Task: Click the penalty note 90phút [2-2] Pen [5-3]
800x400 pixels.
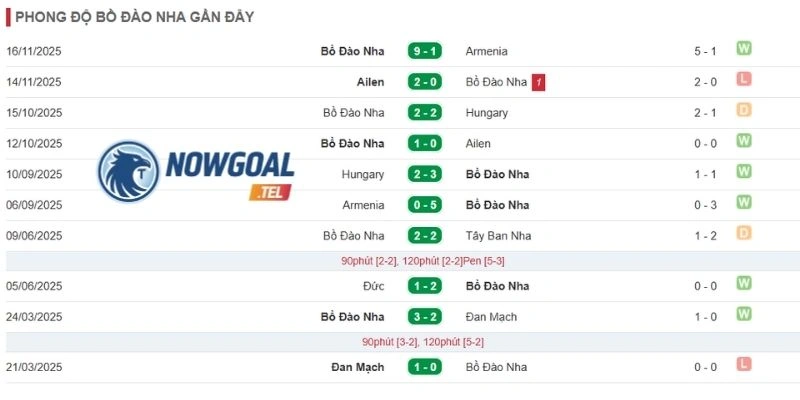Action: click(423, 261)
